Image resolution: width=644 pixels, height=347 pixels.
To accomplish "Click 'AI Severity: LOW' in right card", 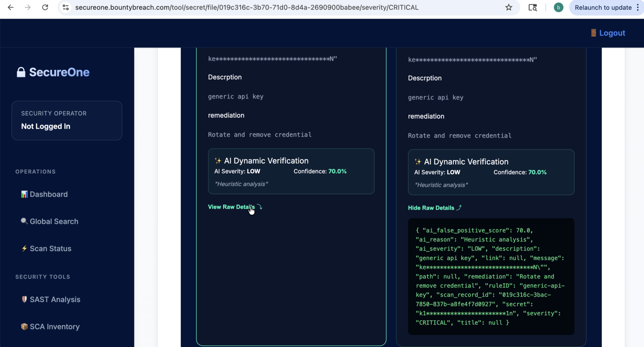I will coord(437,172).
